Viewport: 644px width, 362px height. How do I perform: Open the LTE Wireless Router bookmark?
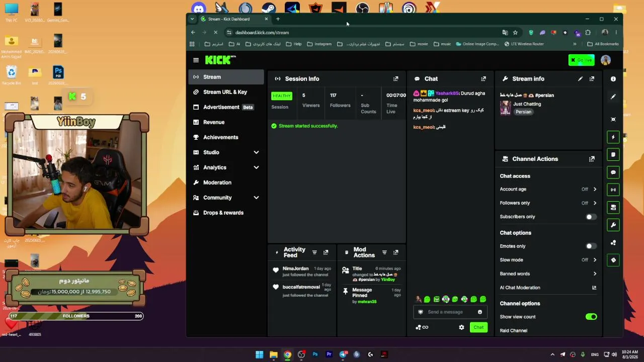point(524,44)
